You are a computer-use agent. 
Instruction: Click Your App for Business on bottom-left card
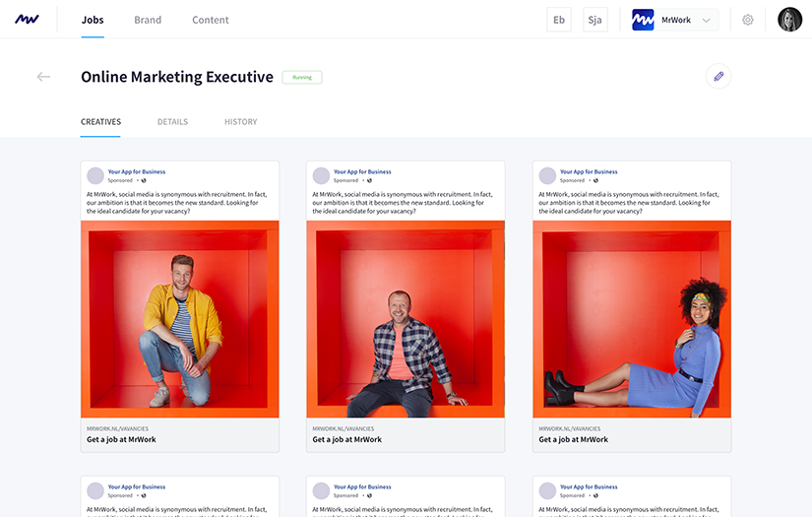coord(137,486)
